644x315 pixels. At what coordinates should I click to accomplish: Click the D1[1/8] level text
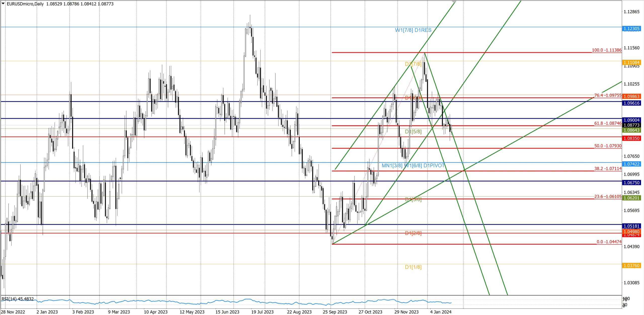(x=413, y=267)
